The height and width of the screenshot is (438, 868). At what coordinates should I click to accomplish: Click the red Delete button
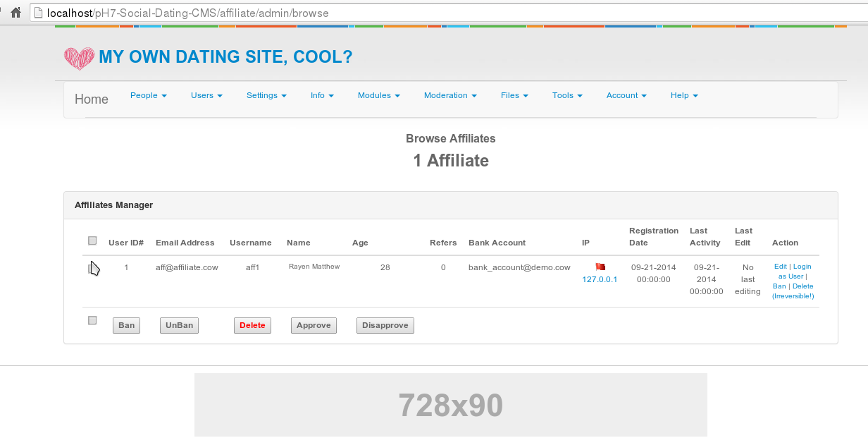[x=252, y=325]
